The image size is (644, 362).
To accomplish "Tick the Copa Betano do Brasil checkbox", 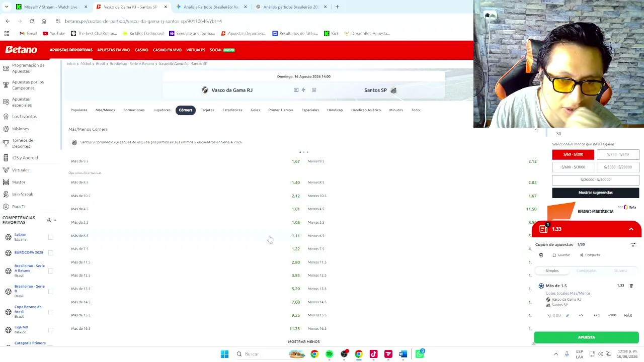I will [50, 312].
